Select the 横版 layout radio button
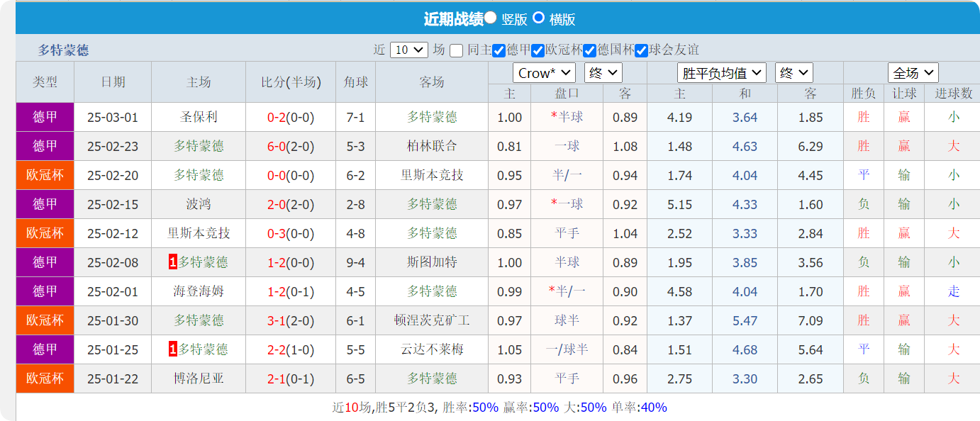The width and height of the screenshot is (980, 421). pos(538,18)
